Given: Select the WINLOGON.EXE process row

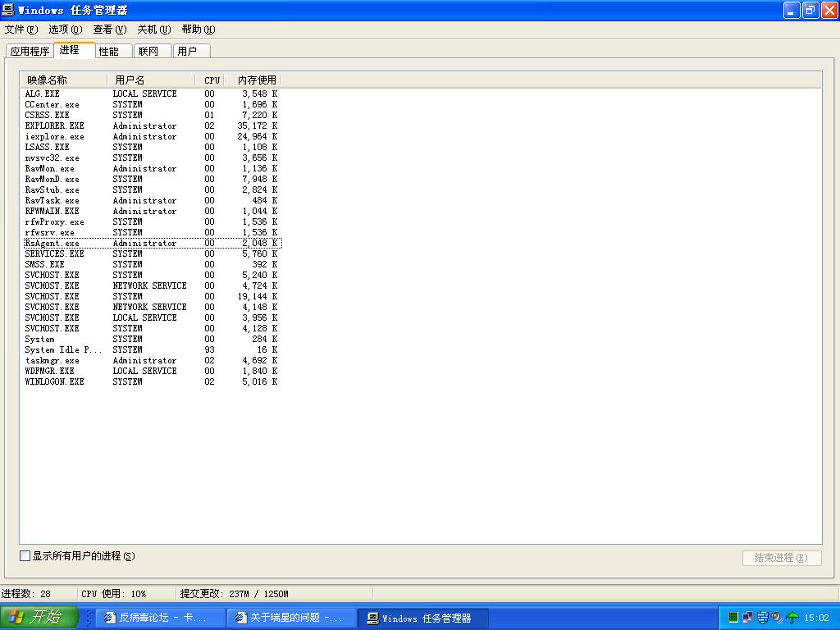Looking at the screenshot, I should coord(152,382).
